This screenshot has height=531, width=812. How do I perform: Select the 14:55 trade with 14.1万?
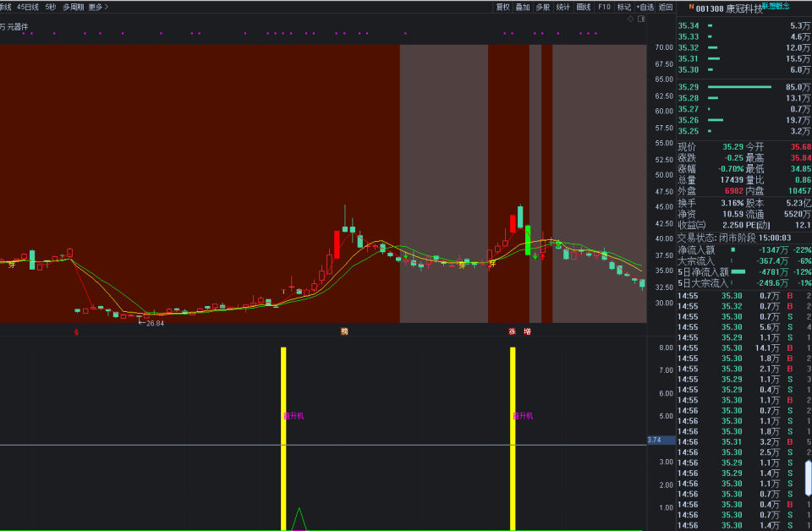[744, 348]
